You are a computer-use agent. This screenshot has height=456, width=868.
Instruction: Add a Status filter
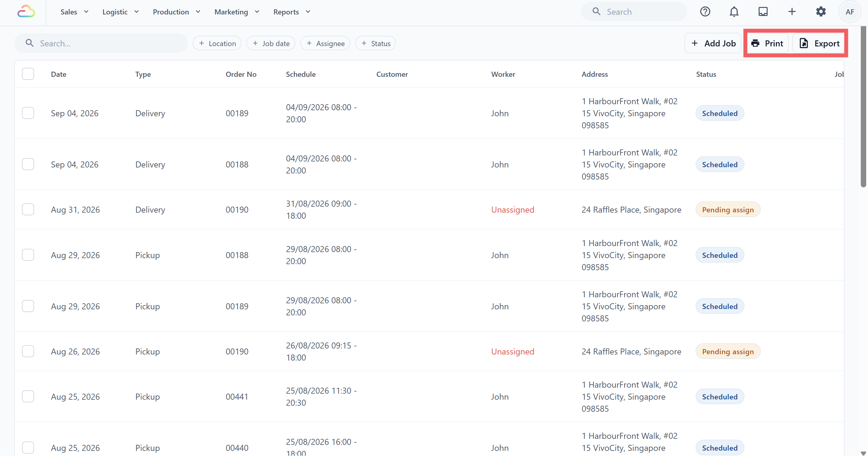[x=375, y=43]
